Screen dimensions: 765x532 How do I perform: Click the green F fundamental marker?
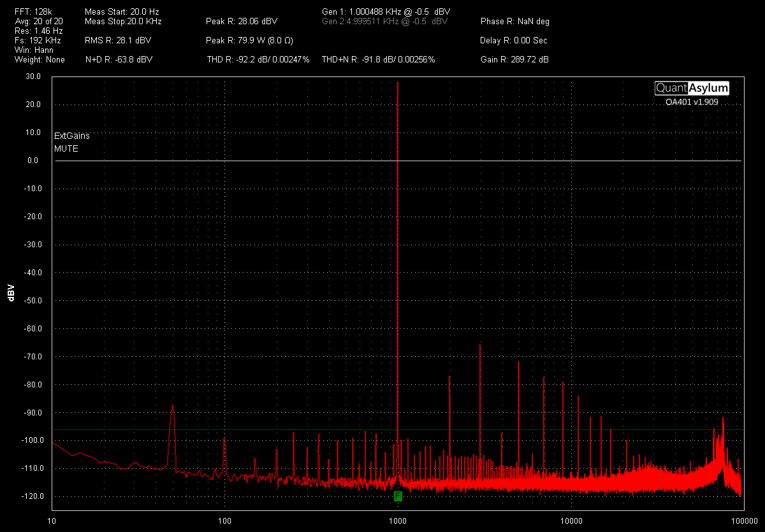[398, 496]
